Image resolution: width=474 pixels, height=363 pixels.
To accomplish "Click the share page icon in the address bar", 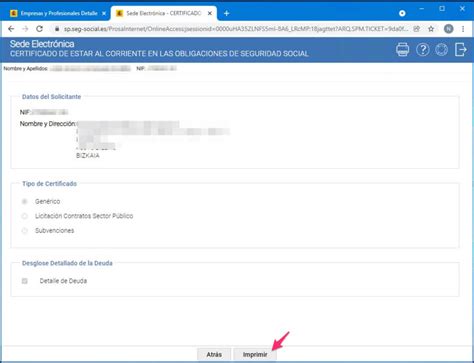I will pos(417,29).
